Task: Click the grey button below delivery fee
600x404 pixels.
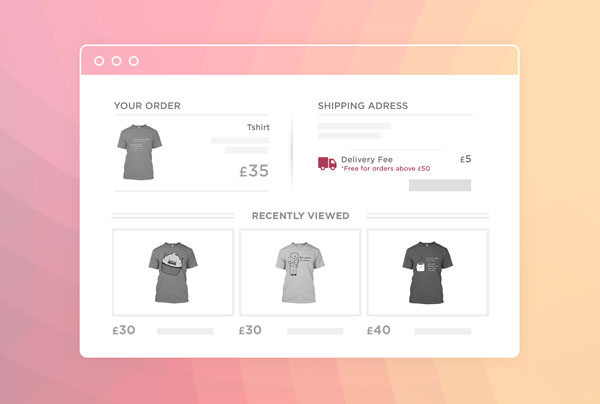Action: pyautogui.click(x=440, y=185)
